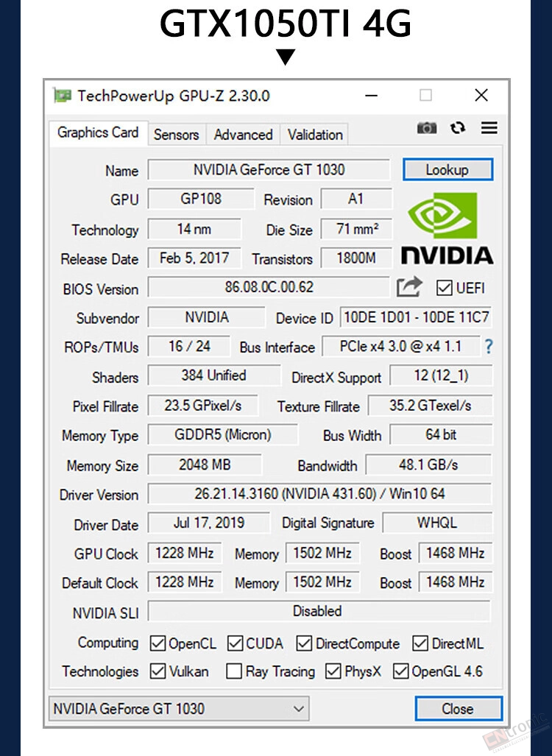Viewport: 552px width, 756px height.
Task: Toggle the UEFI checkbox
Action: click(444, 288)
